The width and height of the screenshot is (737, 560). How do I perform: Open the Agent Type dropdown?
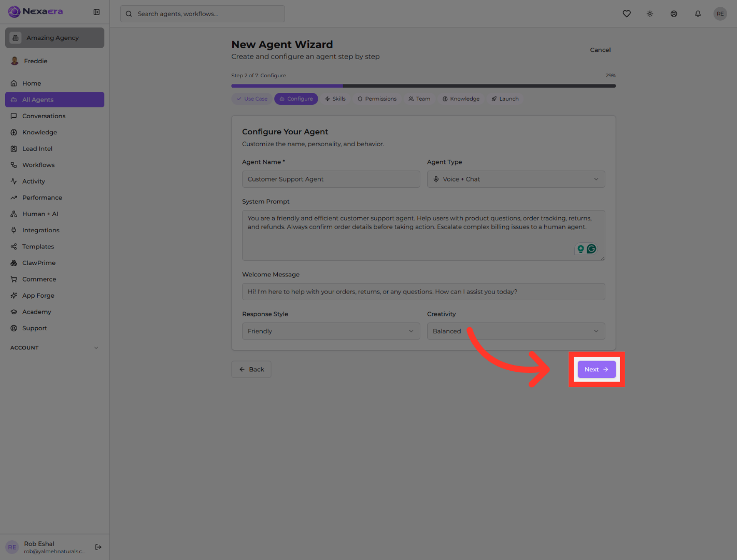coord(516,179)
